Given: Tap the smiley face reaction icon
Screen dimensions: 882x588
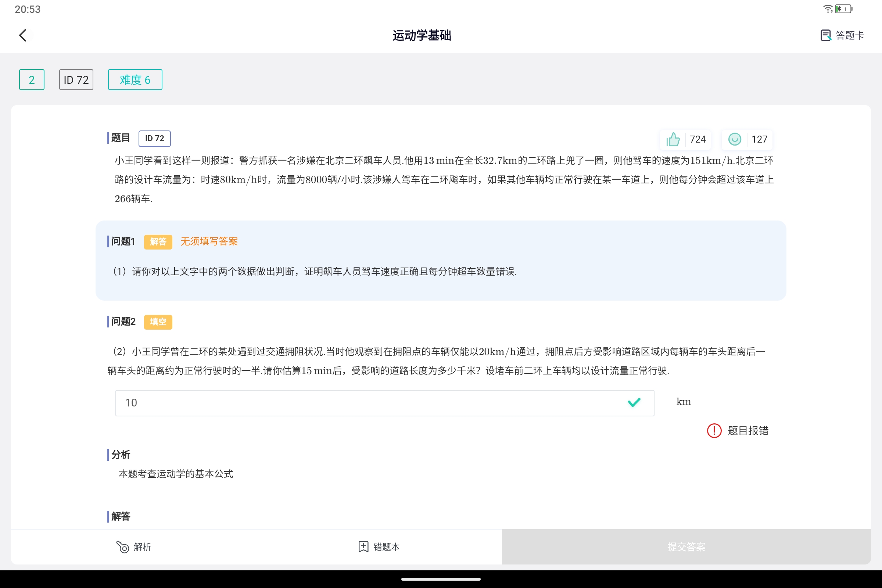Looking at the screenshot, I should 734,139.
